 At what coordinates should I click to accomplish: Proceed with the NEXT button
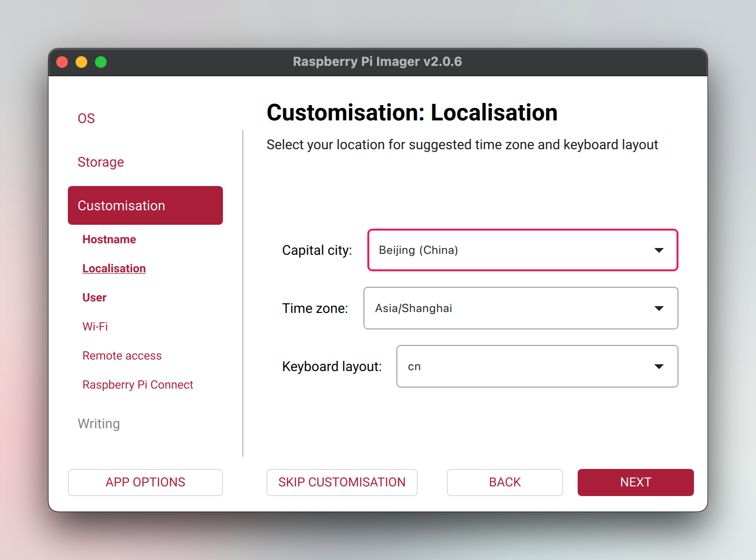[636, 482]
